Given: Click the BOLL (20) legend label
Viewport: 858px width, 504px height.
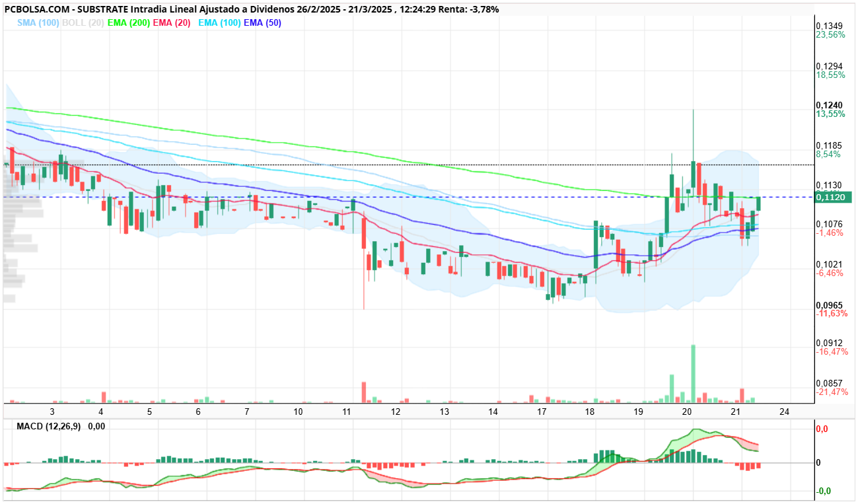Looking at the screenshot, I should pyautogui.click(x=83, y=22).
